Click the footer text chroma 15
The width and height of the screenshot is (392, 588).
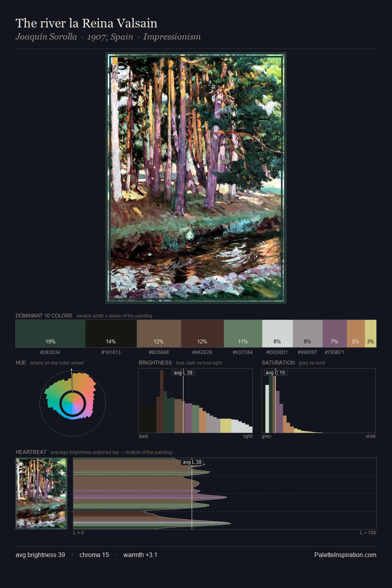pyautogui.click(x=94, y=555)
